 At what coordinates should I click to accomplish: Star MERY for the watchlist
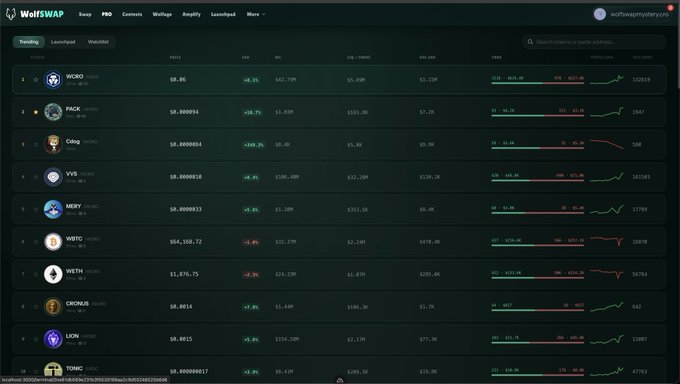[x=36, y=209]
